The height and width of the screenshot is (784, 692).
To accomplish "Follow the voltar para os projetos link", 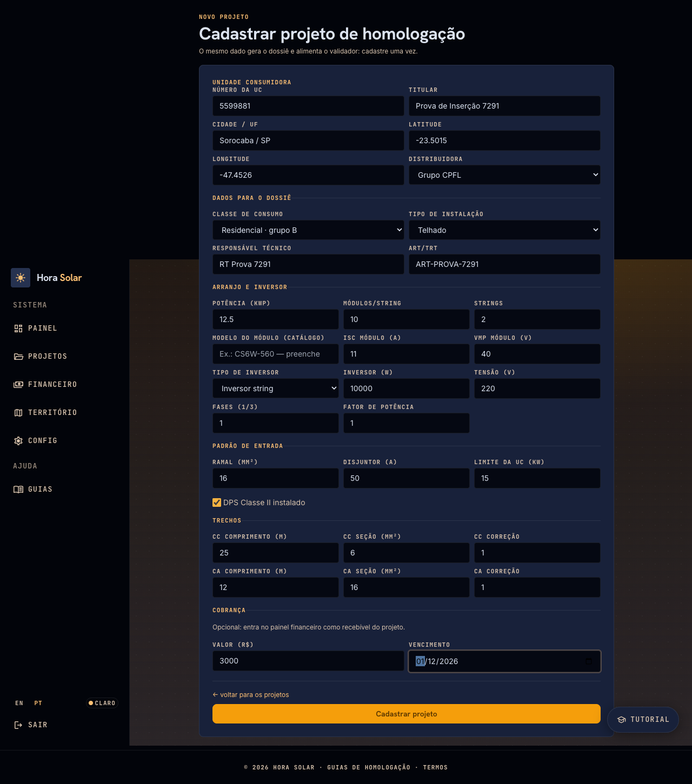I will click(251, 695).
